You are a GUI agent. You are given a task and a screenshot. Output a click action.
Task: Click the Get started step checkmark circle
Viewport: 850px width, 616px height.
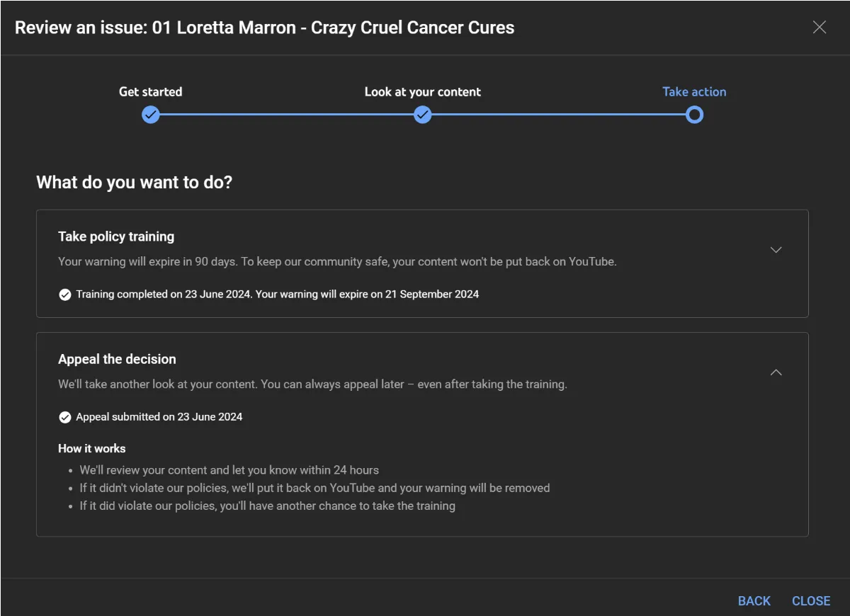151,115
